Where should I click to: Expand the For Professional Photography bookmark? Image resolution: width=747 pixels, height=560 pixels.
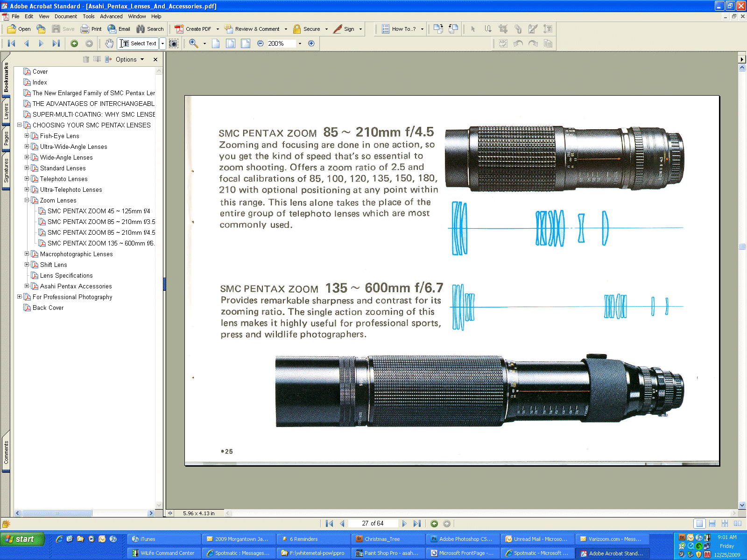19,297
